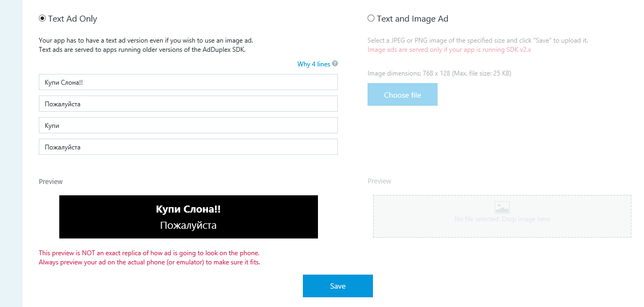
Task: Click the question mark help icon
Action: 335,64
